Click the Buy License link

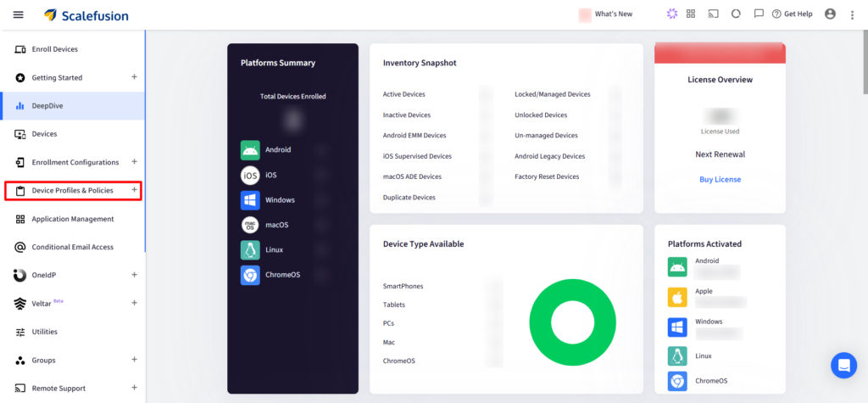coord(720,180)
